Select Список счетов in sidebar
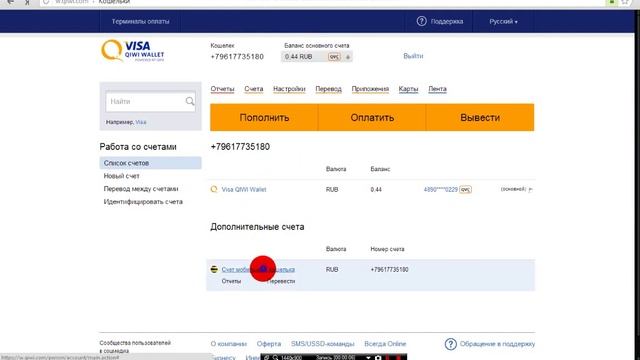The image size is (640, 360). [150, 163]
